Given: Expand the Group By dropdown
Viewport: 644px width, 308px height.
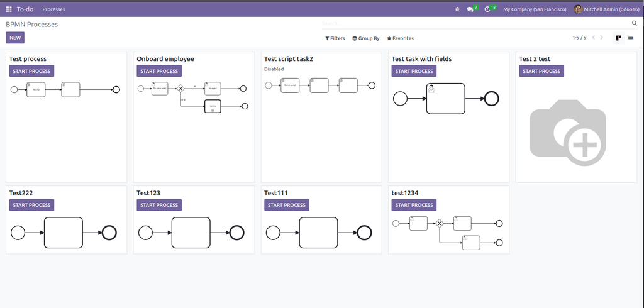Looking at the screenshot, I should pyautogui.click(x=366, y=38).
